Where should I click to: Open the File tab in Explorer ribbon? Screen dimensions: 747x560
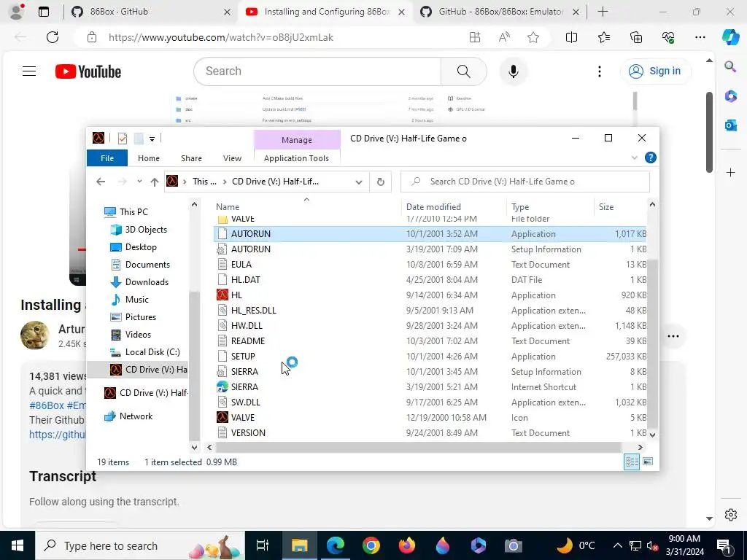[x=107, y=158]
